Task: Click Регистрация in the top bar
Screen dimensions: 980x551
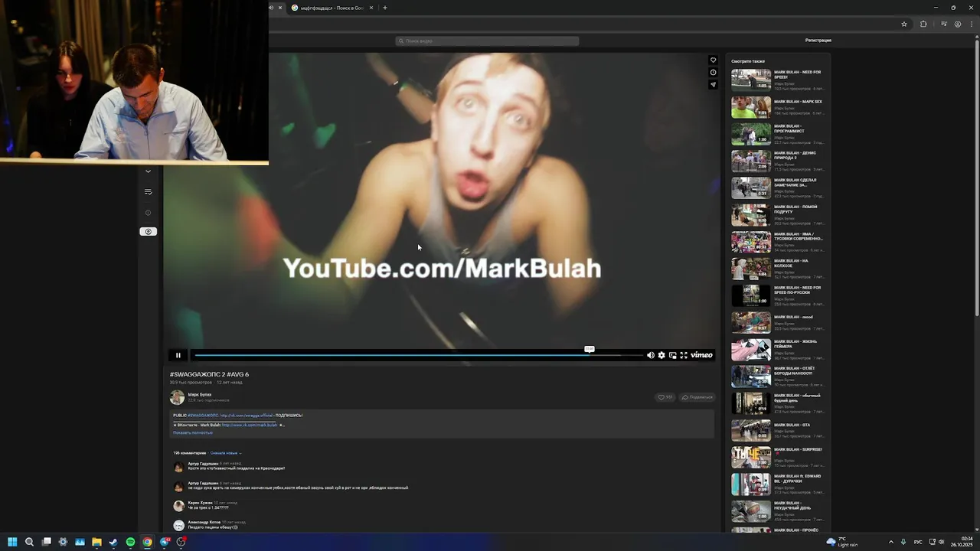Action: [x=818, y=41]
